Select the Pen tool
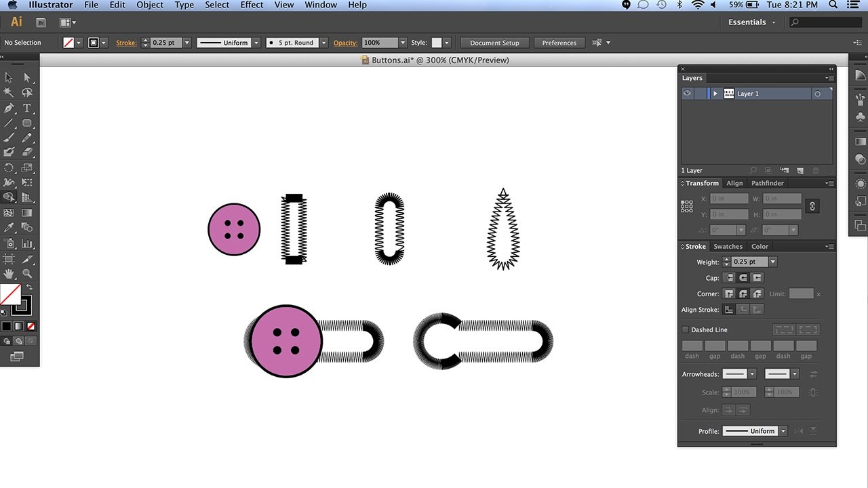The height and width of the screenshot is (488, 868). tap(9, 108)
